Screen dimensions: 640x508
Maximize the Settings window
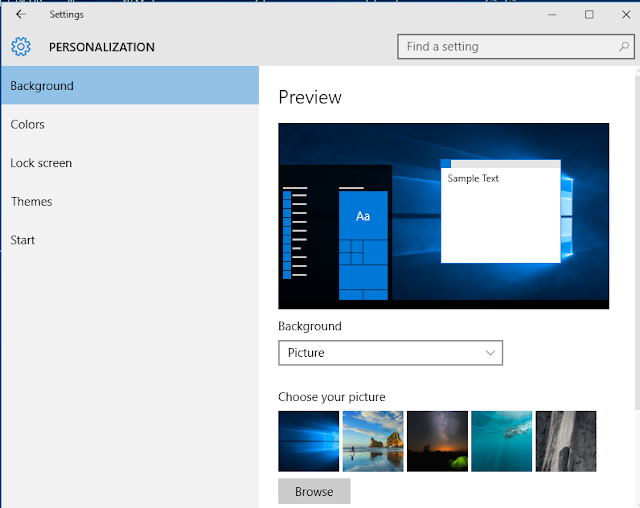click(x=589, y=15)
